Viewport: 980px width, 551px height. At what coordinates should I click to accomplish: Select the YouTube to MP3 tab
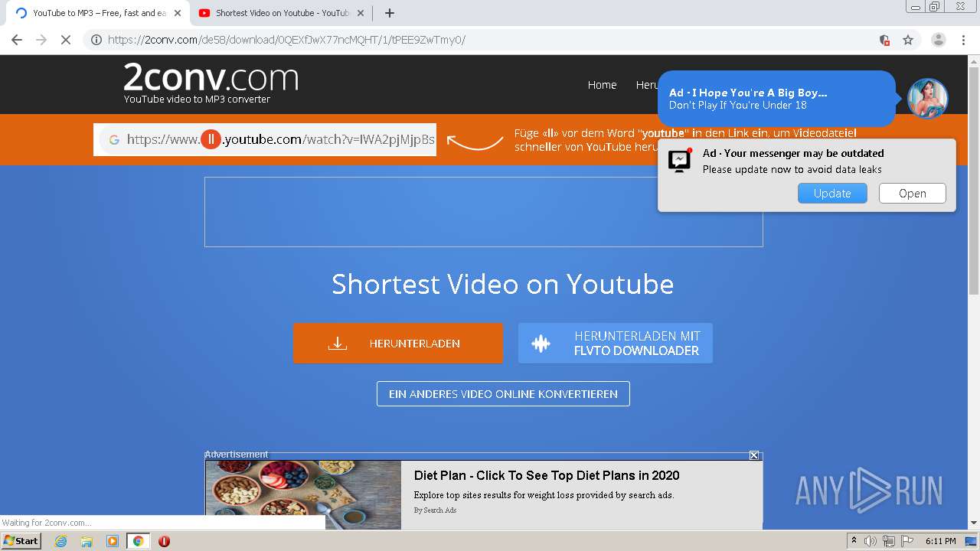pyautogui.click(x=96, y=13)
